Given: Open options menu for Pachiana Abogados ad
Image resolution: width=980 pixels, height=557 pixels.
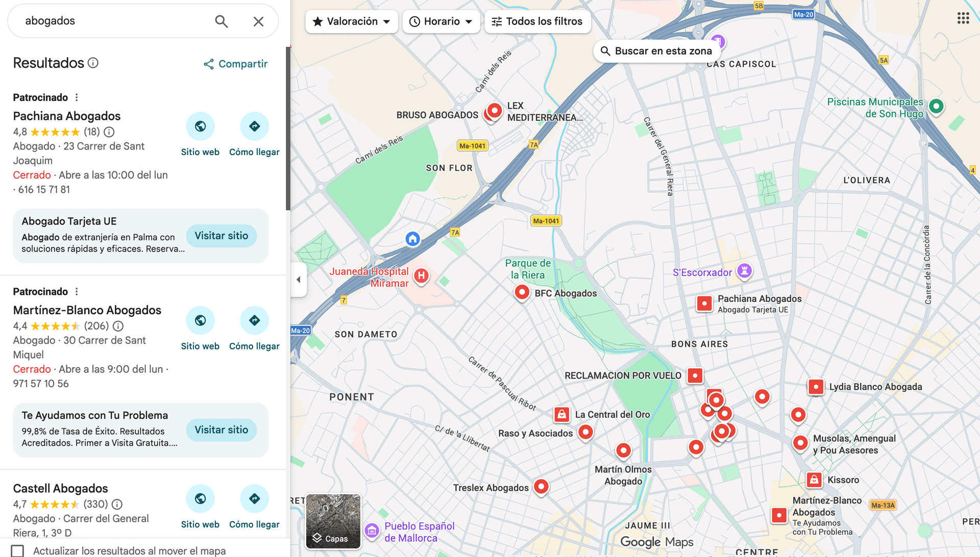Looking at the screenshot, I should (77, 97).
